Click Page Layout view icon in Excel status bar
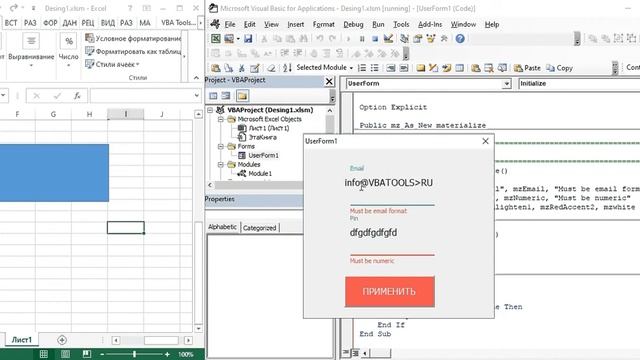This screenshot has height=360, width=640. 65,354
